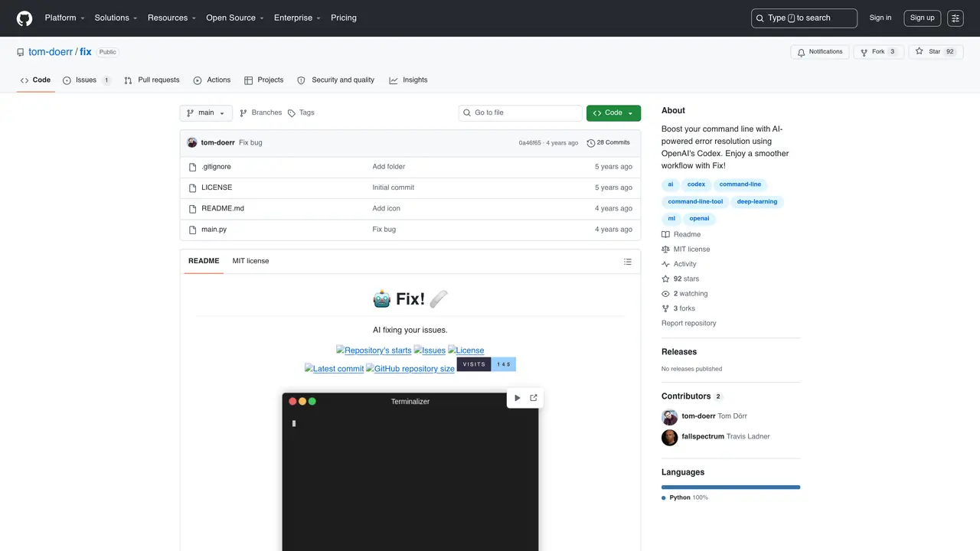Screen dimensions: 980x551
Task: Select the MIT license tab
Action: point(250,261)
